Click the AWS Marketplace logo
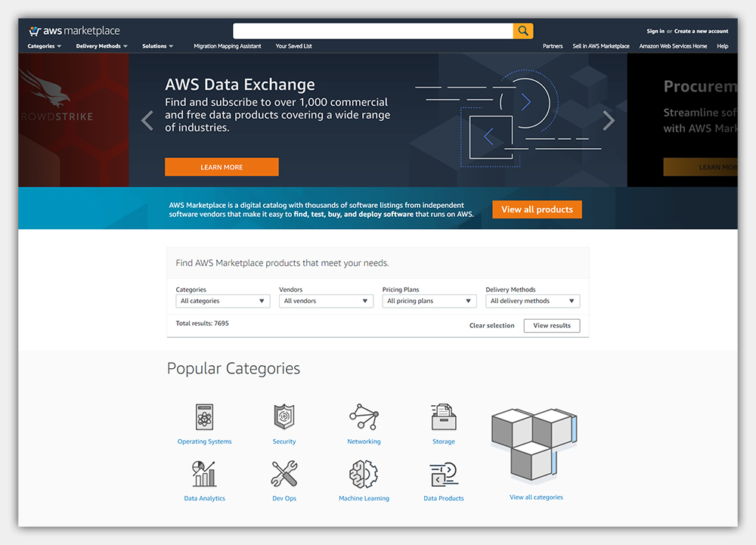The width and height of the screenshot is (756, 545). tap(74, 31)
